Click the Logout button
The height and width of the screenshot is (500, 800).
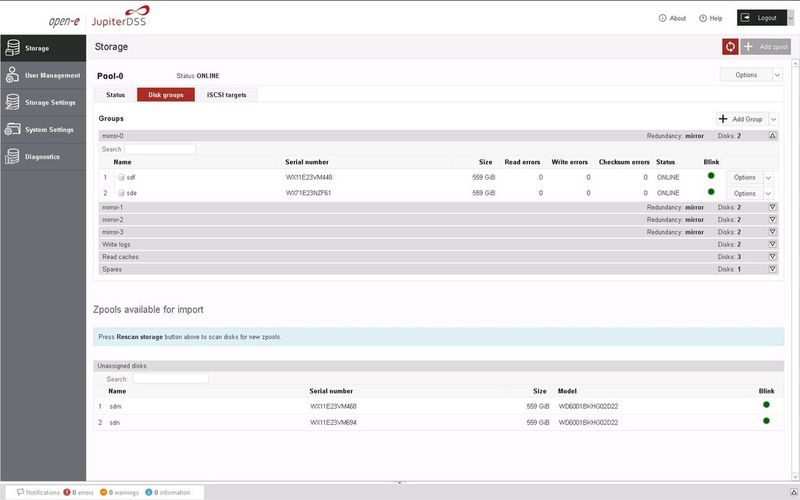763,18
